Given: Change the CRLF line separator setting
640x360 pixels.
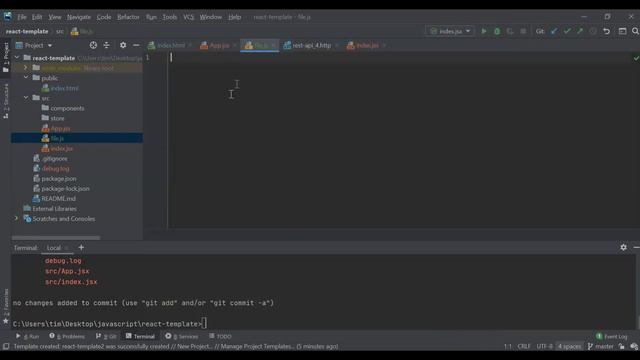Looking at the screenshot, I should click(x=524, y=347).
